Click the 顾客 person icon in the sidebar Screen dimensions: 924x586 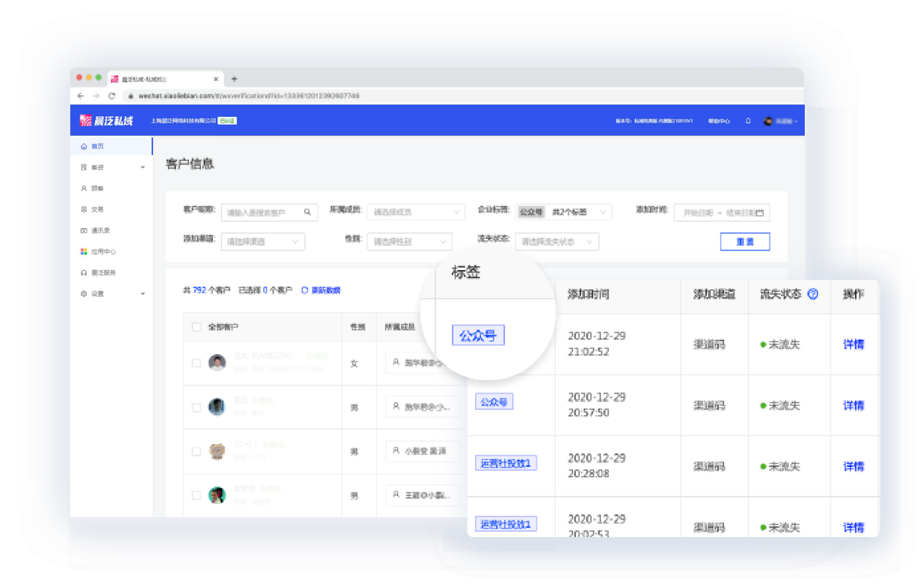pyautogui.click(x=84, y=188)
